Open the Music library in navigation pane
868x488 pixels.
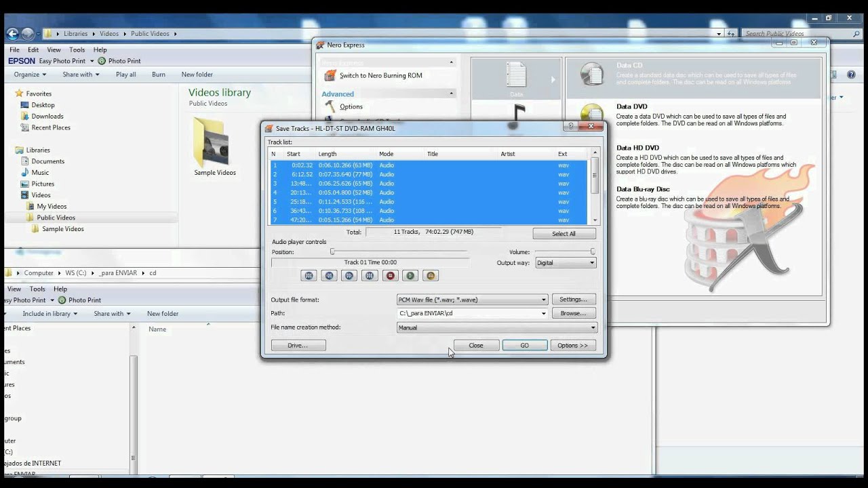point(40,173)
